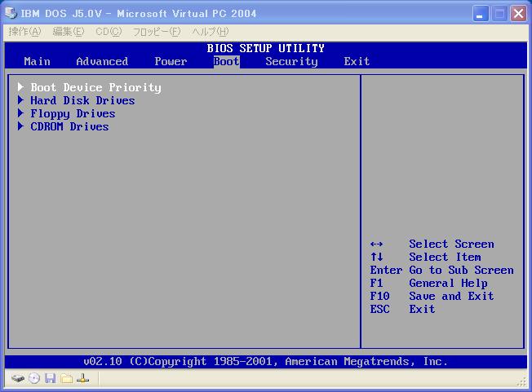Open the Virtual PC window system icon
This screenshot has width=532, height=392.
coord(11,13)
